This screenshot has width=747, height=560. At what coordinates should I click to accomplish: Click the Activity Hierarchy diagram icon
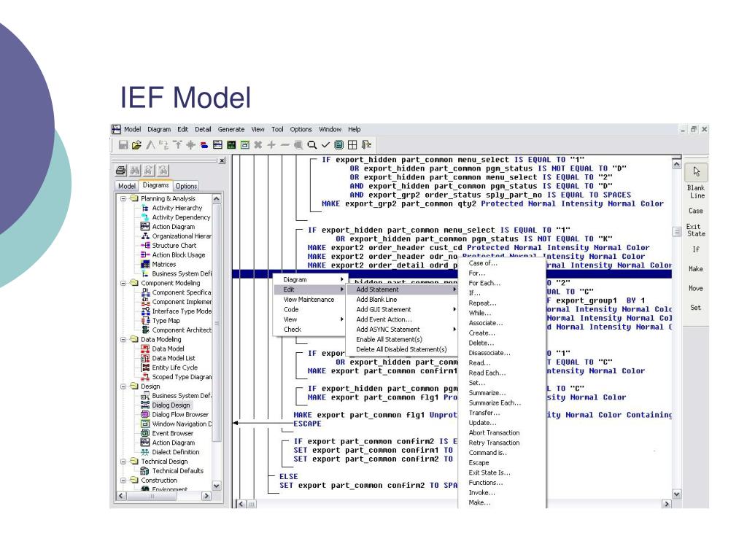(x=145, y=208)
